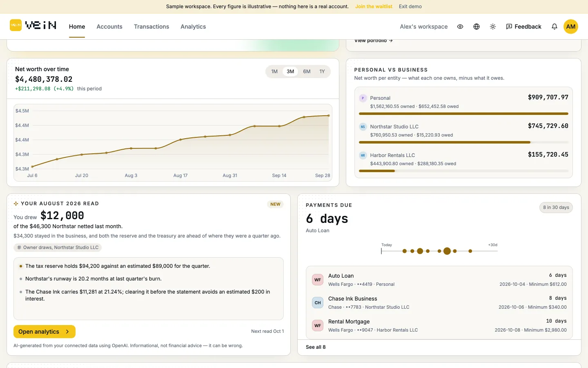The width and height of the screenshot is (588, 368).
Task: Join the waitlist link in banner
Action: pyautogui.click(x=374, y=7)
